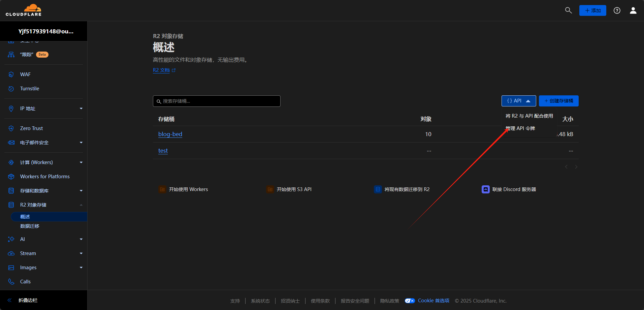Click the 使用条款 footer link
This screenshot has width=644, height=310.
tap(320, 301)
